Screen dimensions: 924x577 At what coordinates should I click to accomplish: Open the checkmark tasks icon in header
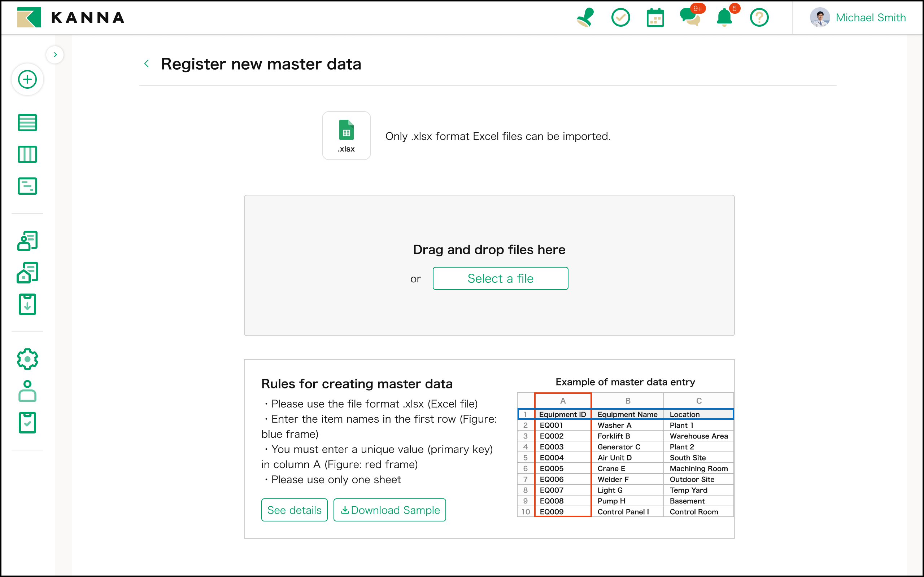pyautogui.click(x=620, y=18)
